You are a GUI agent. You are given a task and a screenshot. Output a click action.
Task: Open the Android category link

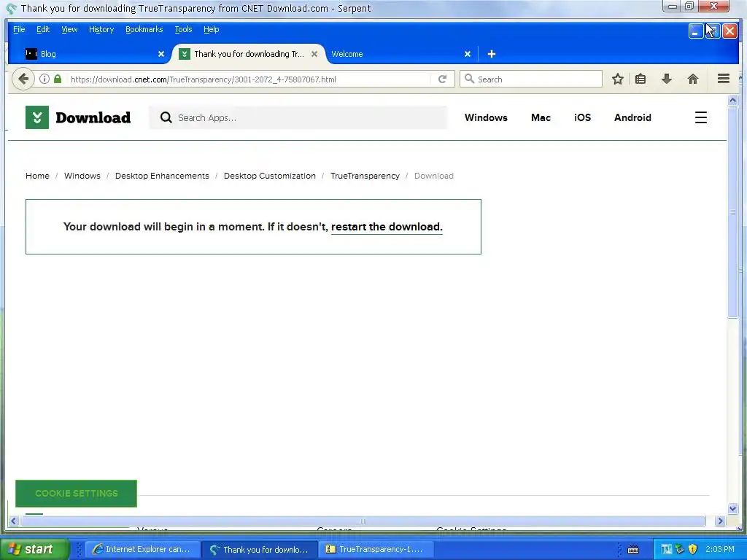[x=632, y=117]
